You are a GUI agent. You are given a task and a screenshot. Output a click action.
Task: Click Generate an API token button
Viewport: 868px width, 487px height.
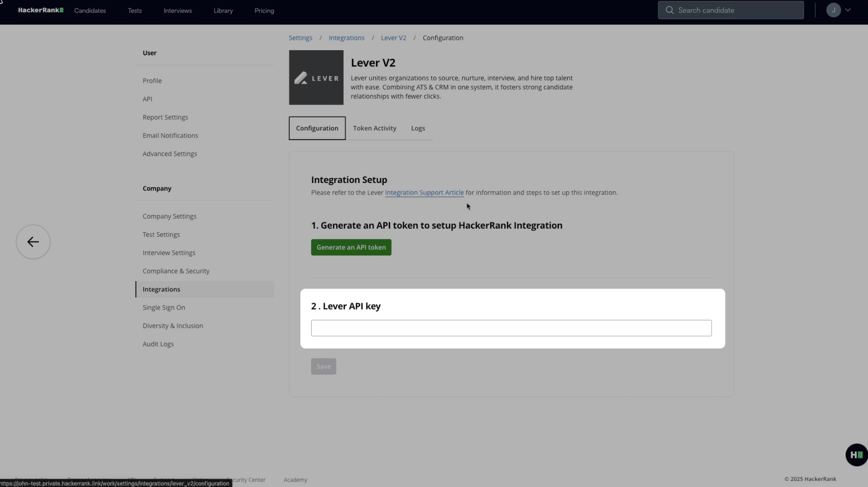[x=351, y=247]
